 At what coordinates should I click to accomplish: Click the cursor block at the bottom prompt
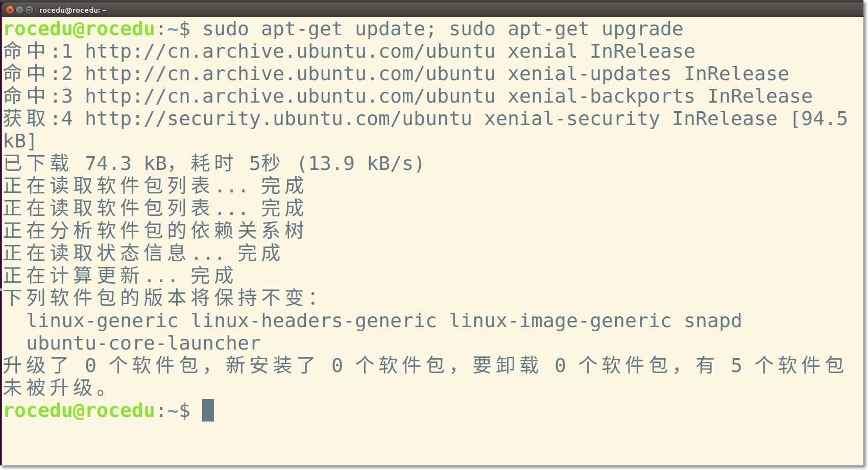(208, 410)
